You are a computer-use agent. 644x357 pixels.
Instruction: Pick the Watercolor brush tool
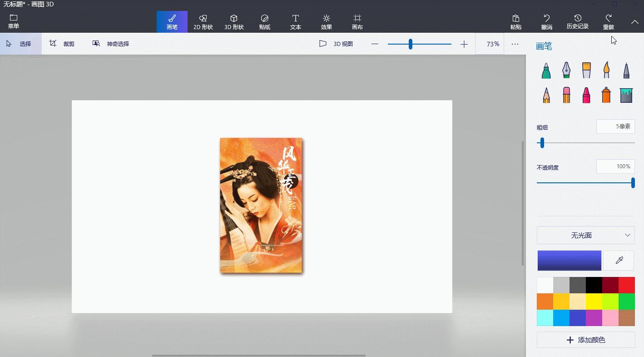pos(606,70)
